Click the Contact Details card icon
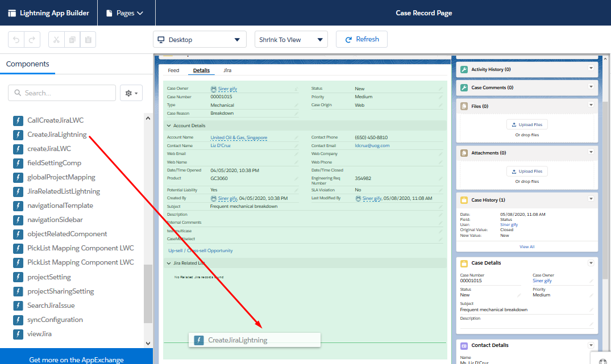This screenshot has height=364, width=611. click(464, 346)
